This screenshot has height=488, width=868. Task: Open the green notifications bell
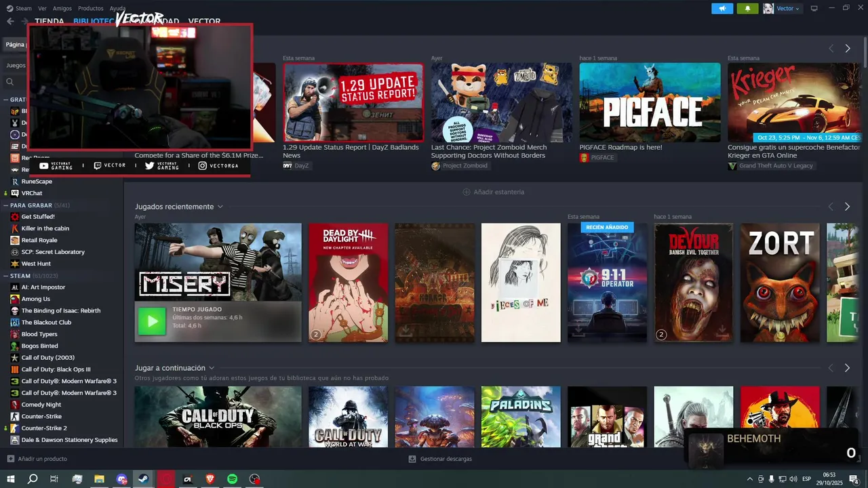point(748,8)
